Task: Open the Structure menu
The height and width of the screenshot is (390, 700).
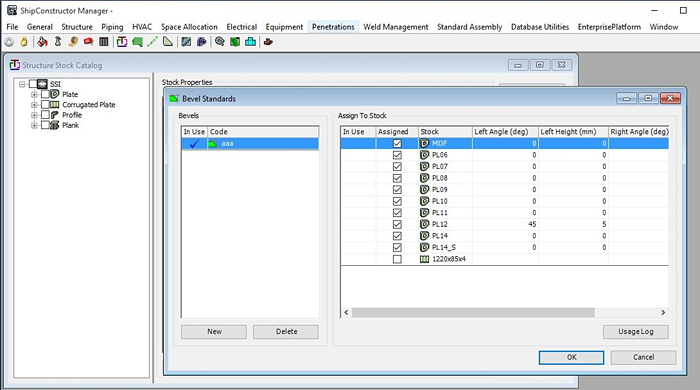Action: tap(77, 27)
